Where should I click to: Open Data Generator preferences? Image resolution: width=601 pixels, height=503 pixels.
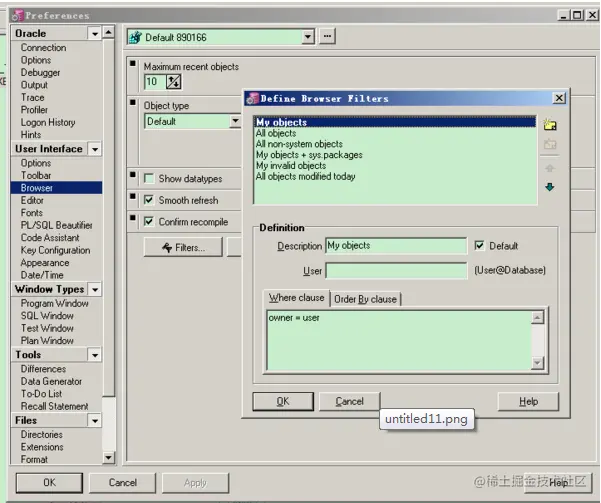coord(51,381)
